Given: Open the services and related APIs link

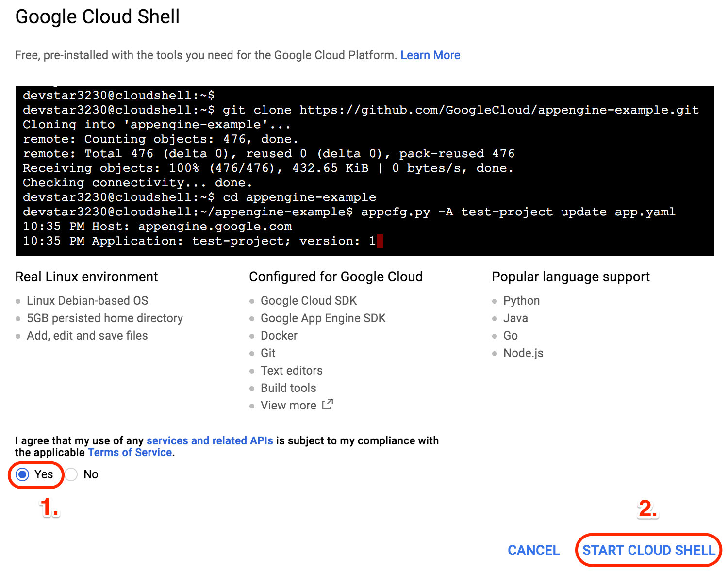Looking at the screenshot, I should point(210,440).
